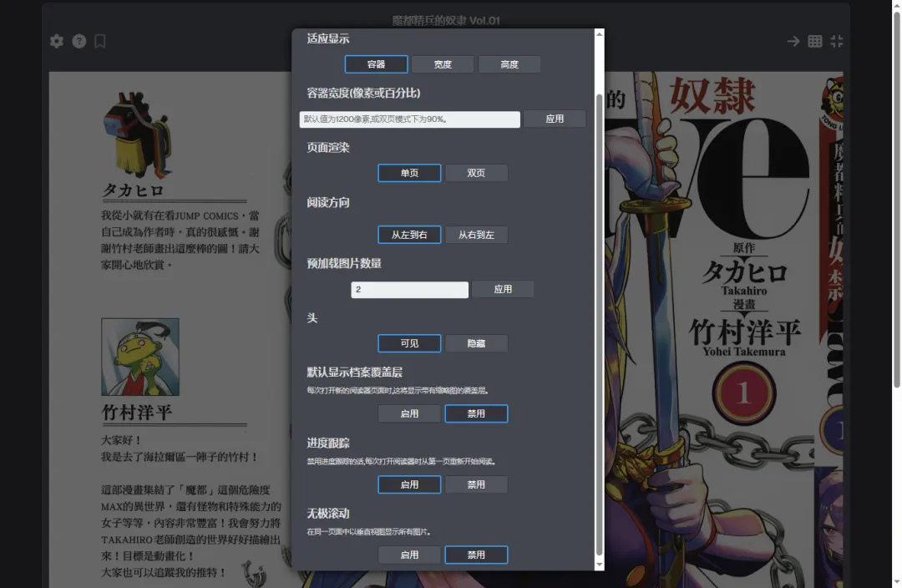Disable default archive overlay display

(x=476, y=413)
